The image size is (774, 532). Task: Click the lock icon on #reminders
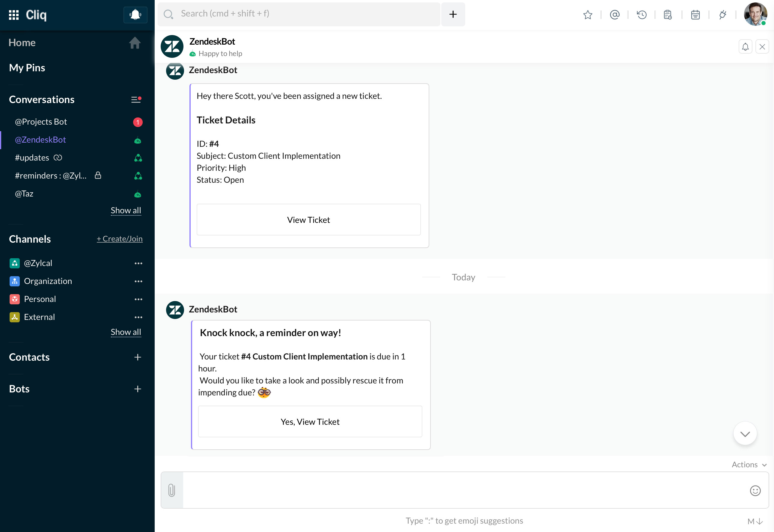click(98, 175)
